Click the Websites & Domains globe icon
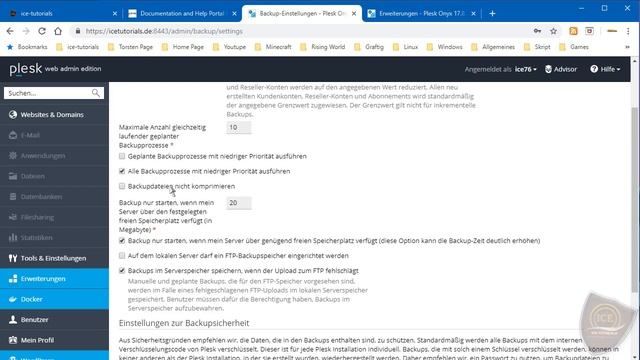The width and height of the screenshot is (640, 360). 13,115
